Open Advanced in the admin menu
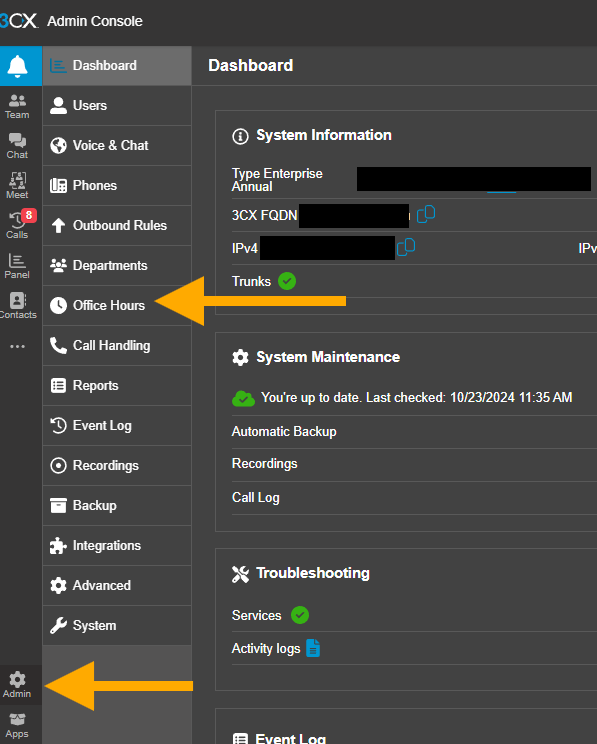 117,585
